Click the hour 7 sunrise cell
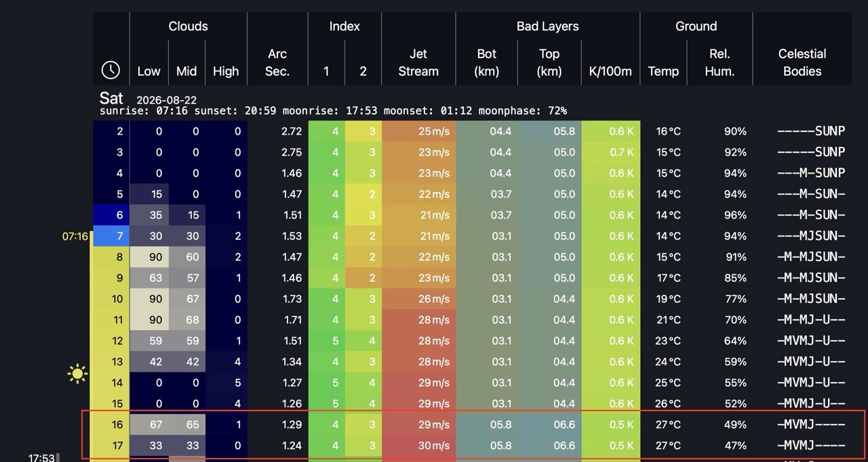This screenshot has height=462, width=868. click(111, 236)
